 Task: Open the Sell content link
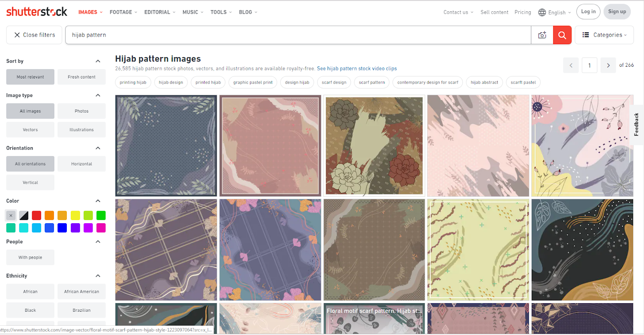pyautogui.click(x=494, y=12)
